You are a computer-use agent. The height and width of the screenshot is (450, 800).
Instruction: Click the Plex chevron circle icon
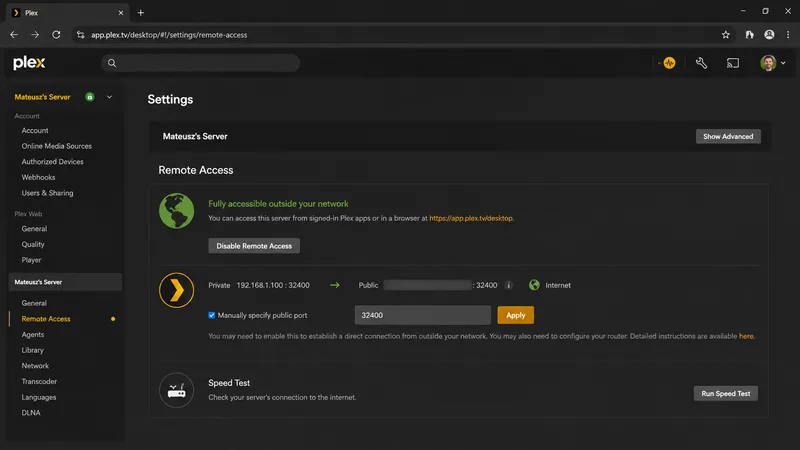tap(177, 290)
